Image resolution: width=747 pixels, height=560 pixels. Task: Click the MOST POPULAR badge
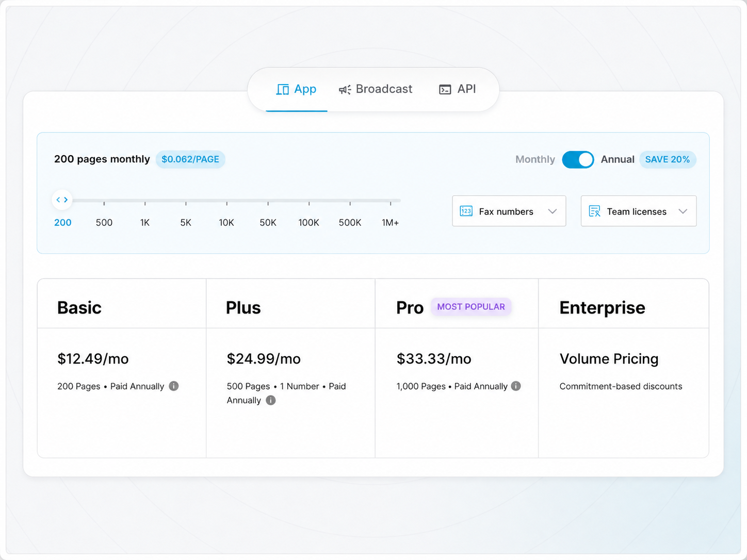[x=471, y=307]
